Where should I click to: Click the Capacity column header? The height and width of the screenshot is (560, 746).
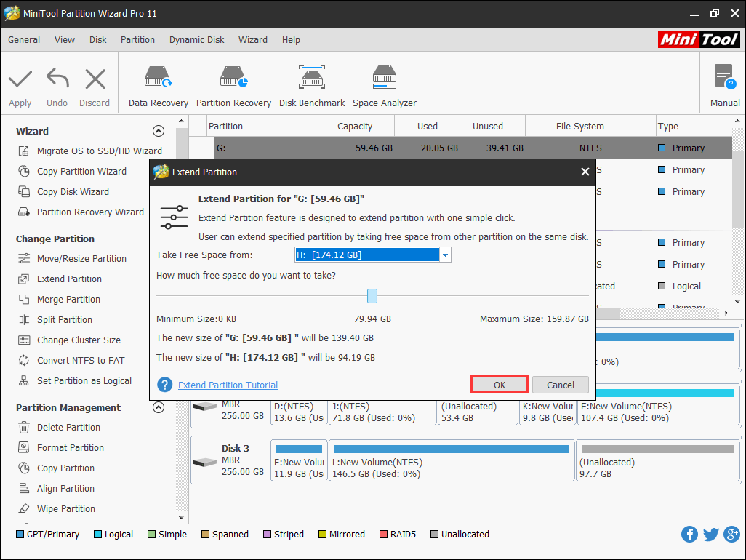[355, 126]
